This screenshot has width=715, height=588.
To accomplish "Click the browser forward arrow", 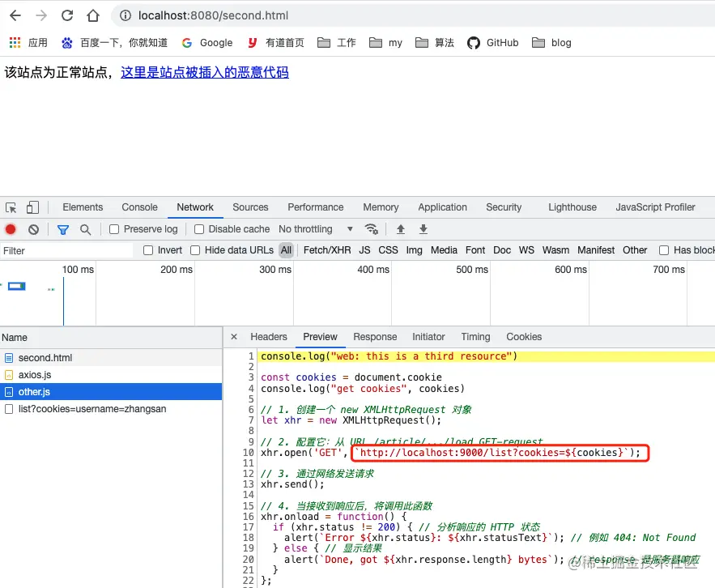I will [41, 15].
